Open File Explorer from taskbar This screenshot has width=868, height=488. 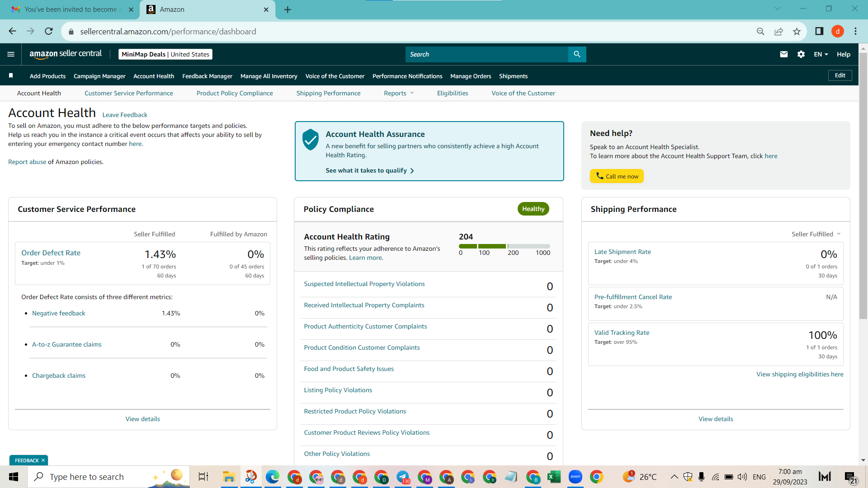tap(229, 477)
